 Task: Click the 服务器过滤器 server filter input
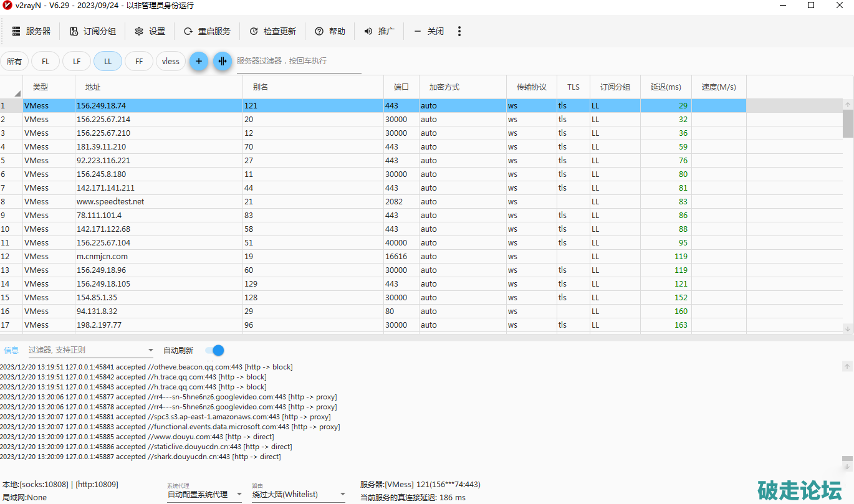tap(298, 61)
